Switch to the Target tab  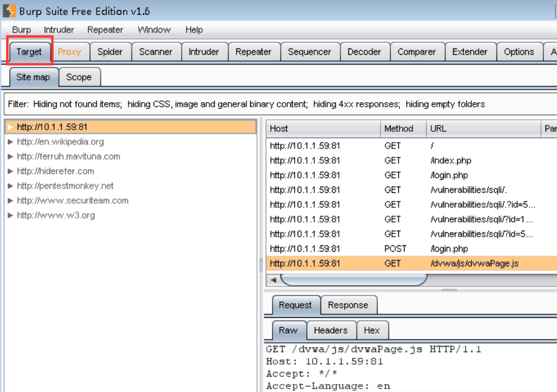[x=29, y=52]
